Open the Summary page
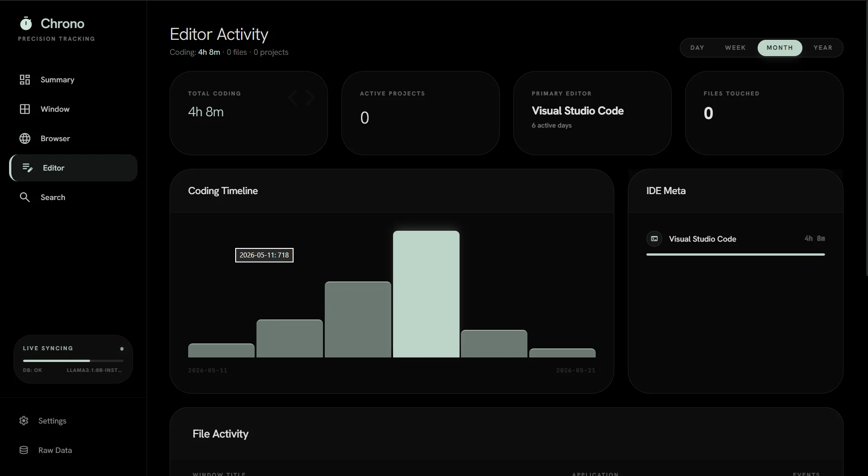The width and height of the screenshot is (868, 476). [x=73, y=80]
